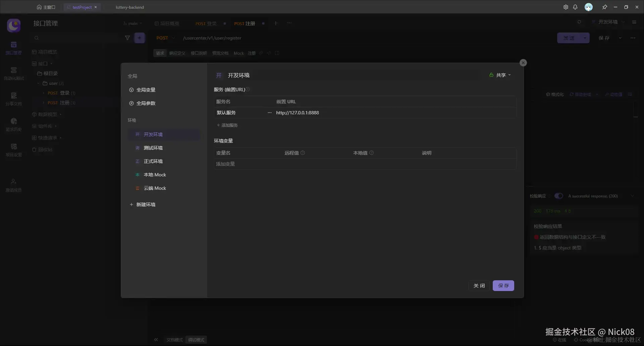
Task: Open 全局变量 in the environment dialog sidebar
Action: click(x=142, y=90)
